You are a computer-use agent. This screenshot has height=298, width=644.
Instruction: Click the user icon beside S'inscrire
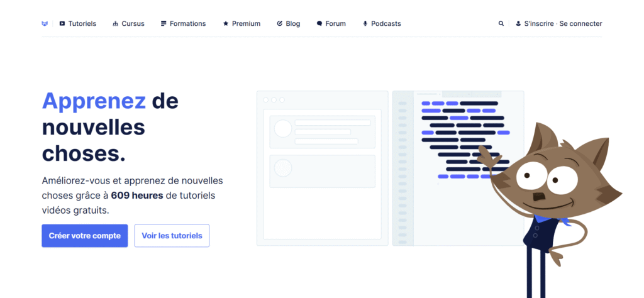[x=518, y=24]
